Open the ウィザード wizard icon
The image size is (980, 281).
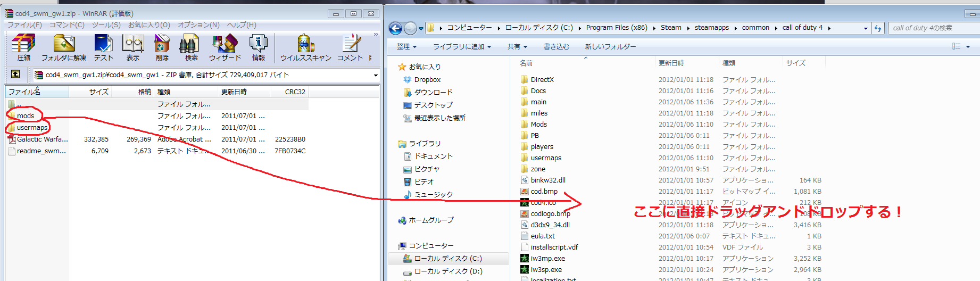[225, 47]
